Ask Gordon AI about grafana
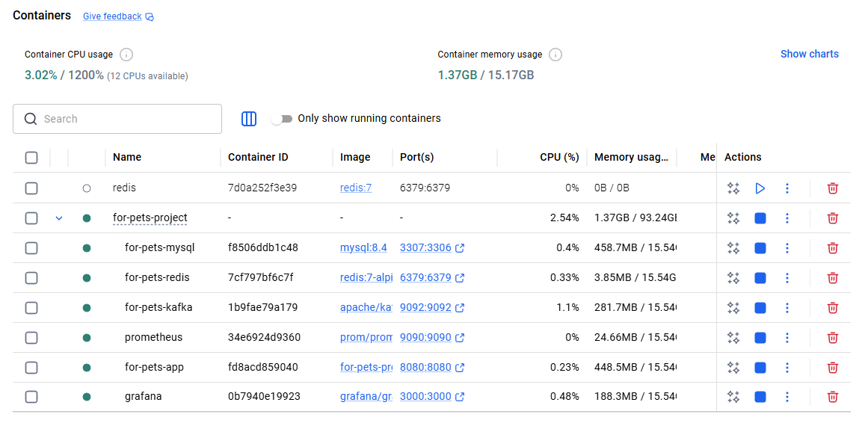868x429 pixels. click(x=733, y=397)
